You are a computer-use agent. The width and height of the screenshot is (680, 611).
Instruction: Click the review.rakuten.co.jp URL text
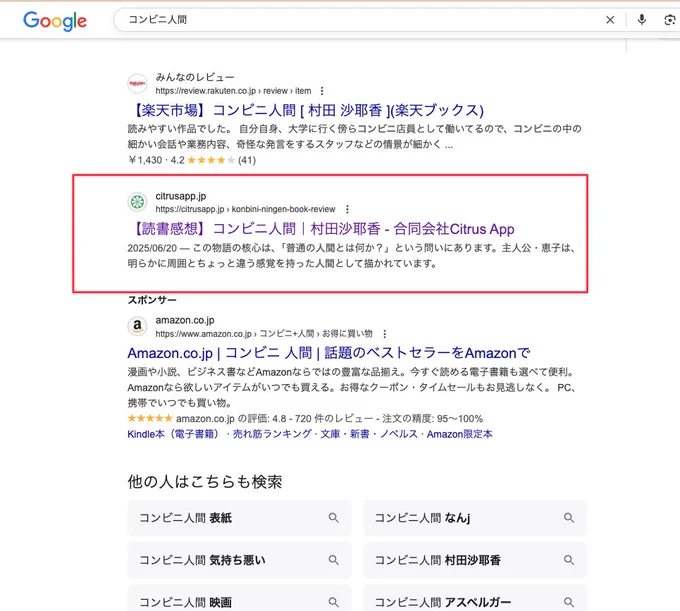pos(233,91)
